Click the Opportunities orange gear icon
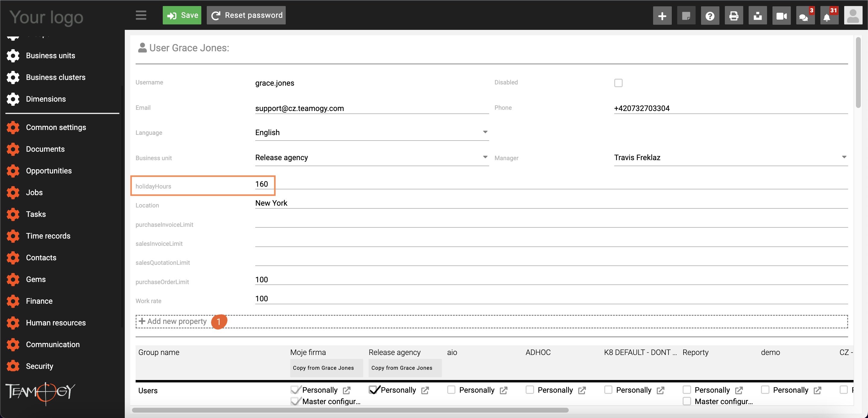The height and width of the screenshot is (418, 868). (x=13, y=171)
